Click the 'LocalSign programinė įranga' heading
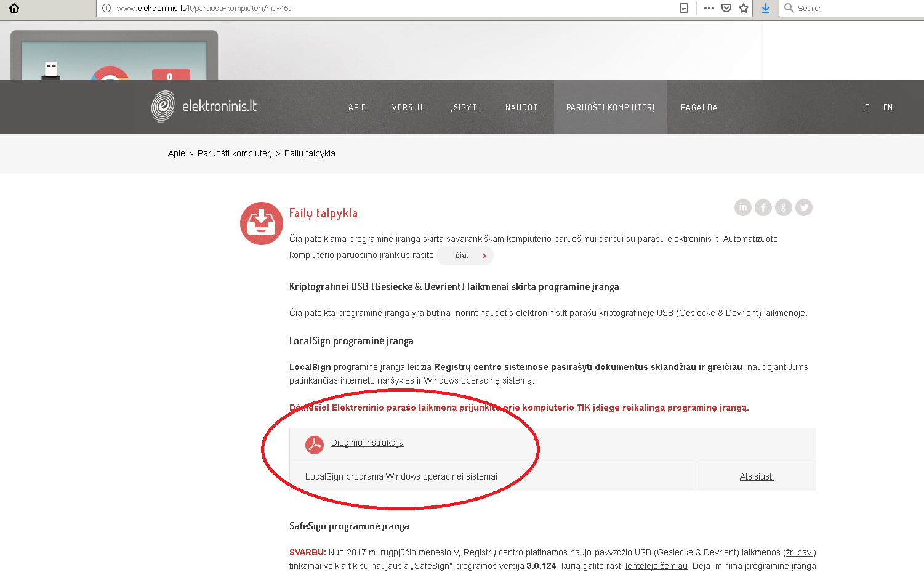 (352, 341)
